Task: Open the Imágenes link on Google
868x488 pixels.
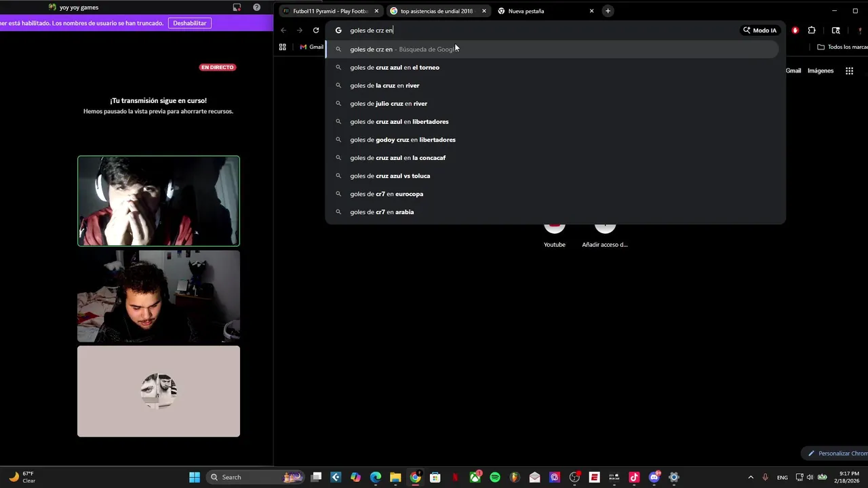Action: 821,70
